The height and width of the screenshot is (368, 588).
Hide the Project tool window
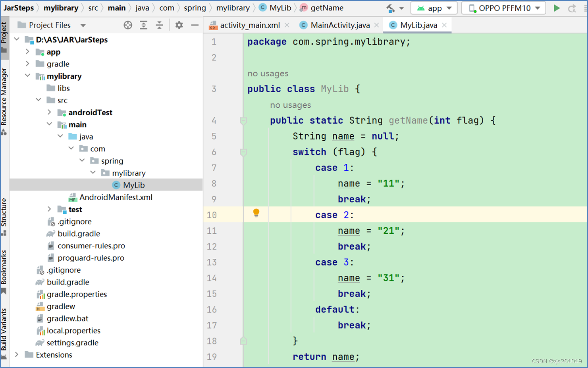point(195,25)
